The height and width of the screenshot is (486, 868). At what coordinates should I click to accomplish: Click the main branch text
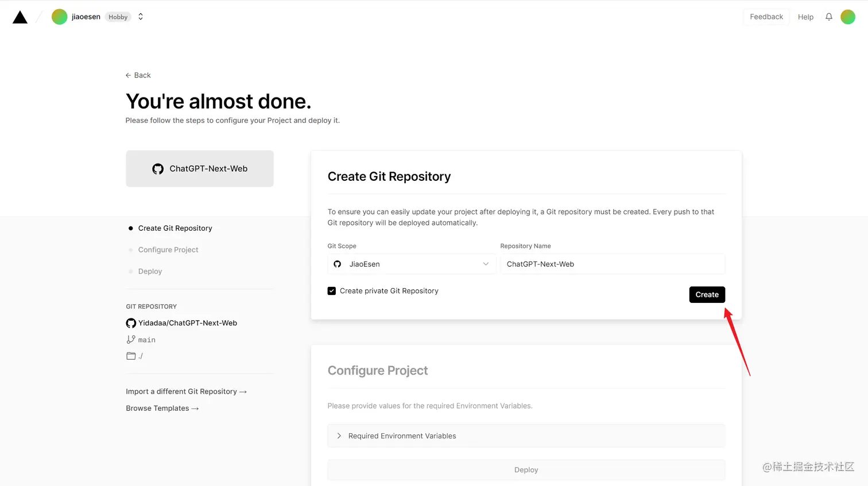click(147, 340)
